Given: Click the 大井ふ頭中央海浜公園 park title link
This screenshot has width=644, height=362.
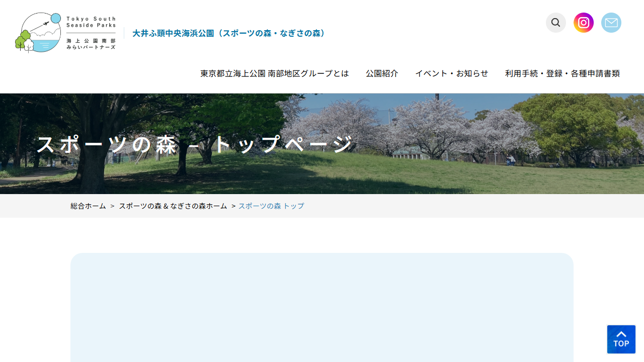Looking at the screenshot, I should tap(230, 33).
